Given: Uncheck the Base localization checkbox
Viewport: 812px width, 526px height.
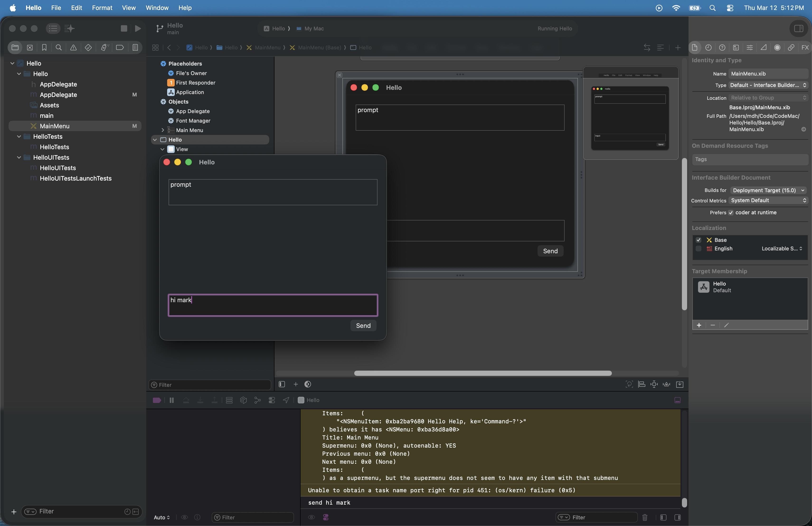Looking at the screenshot, I should coord(698,240).
